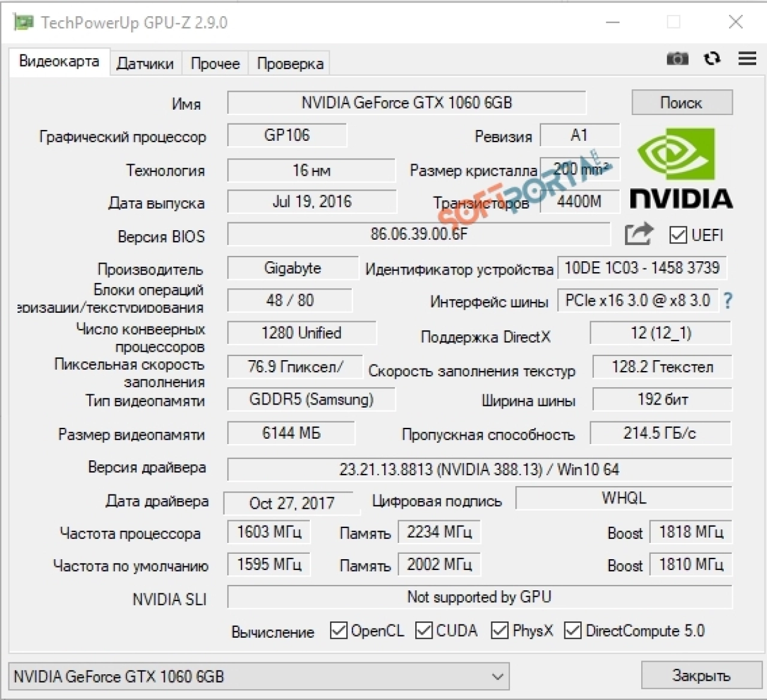Click the 1810 МГц default boost value
This screenshot has height=700, width=767.
pyautogui.click(x=691, y=564)
